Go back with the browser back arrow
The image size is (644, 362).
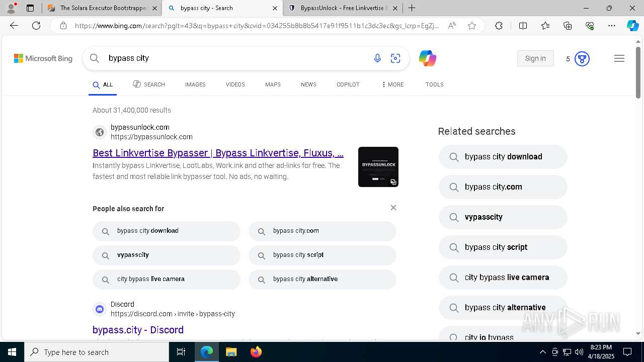(14, 26)
